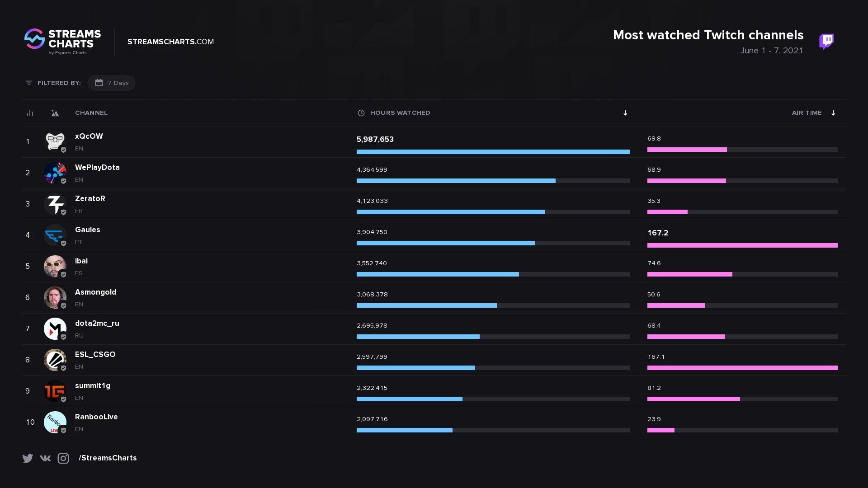Click summit1g channel avatar
868x488 pixels.
click(x=55, y=391)
